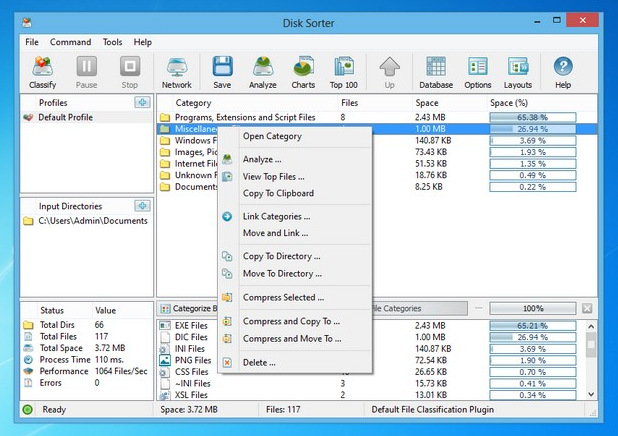Click the Up arrow toolbar icon

tap(389, 66)
